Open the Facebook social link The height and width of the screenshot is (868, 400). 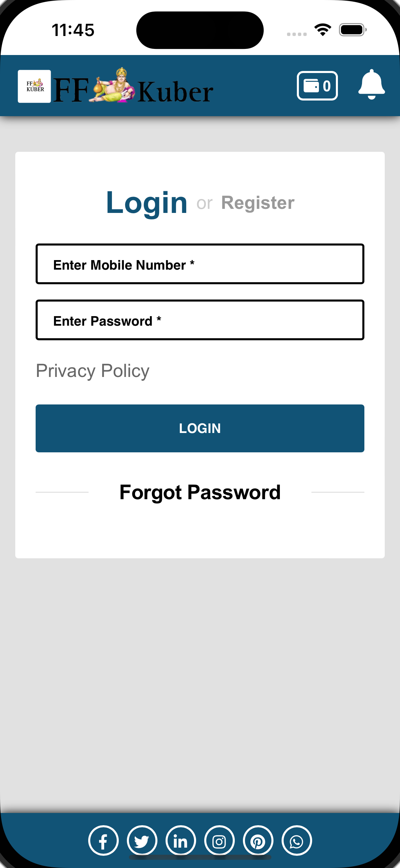tap(103, 841)
